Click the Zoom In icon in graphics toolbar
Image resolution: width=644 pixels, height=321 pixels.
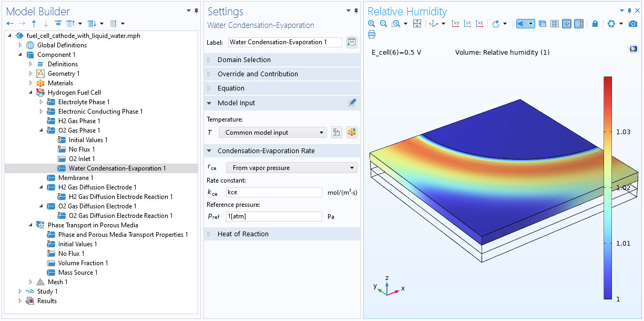pyautogui.click(x=372, y=24)
